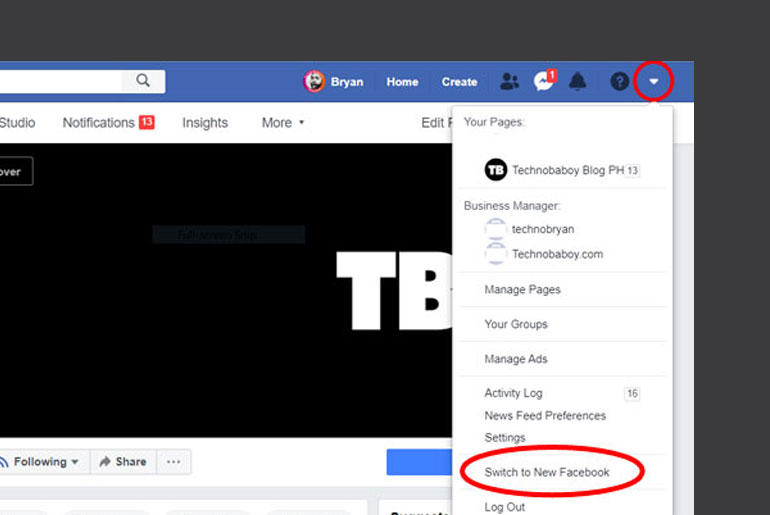770x515 pixels.
Task: Open the Friend Requests icon
Action: pos(509,81)
